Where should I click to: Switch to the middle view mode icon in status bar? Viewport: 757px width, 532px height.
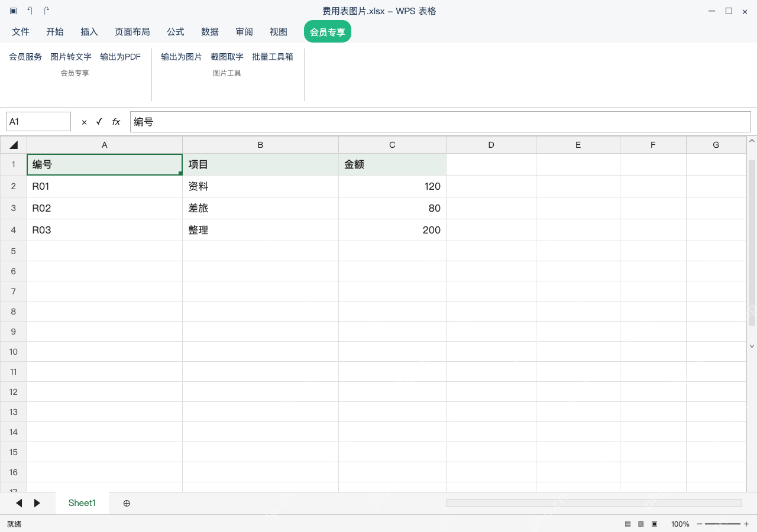[x=640, y=524]
